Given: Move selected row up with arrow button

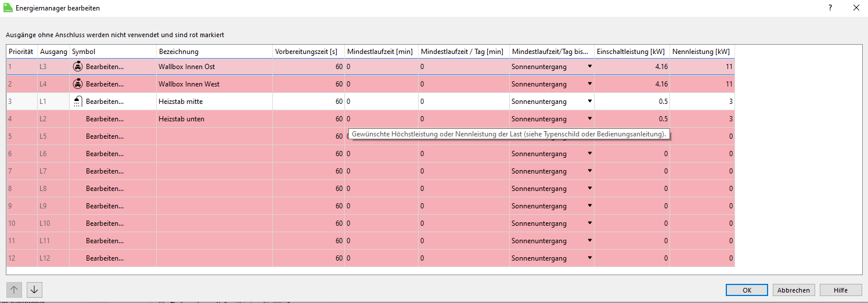Looking at the screenshot, I should (14, 290).
